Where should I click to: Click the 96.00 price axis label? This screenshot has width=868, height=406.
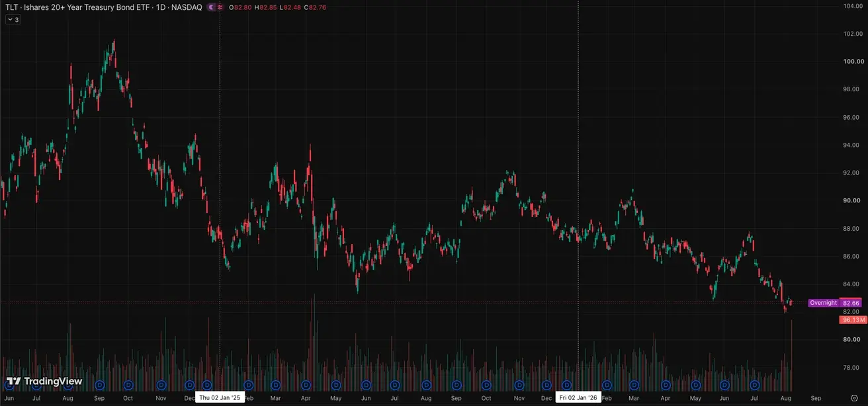pyautogui.click(x=851, y=117)
